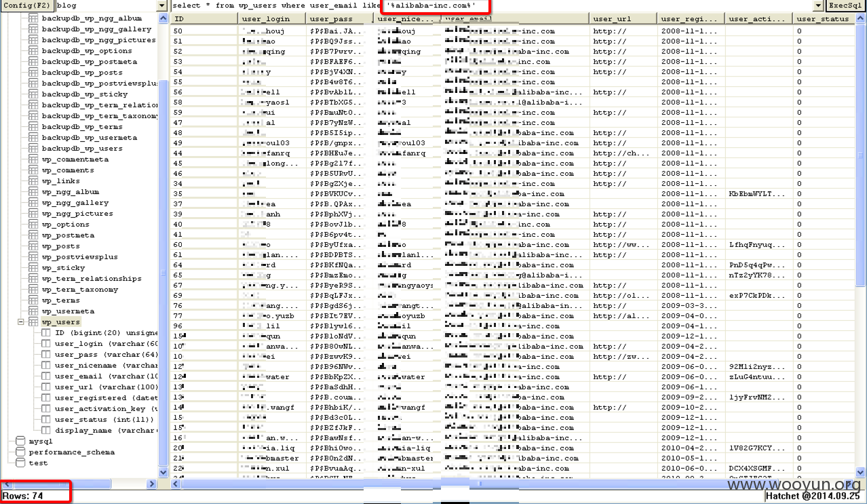Collapse the wp_users table node
Screen dimensions: 867x504
click(20, 322)
